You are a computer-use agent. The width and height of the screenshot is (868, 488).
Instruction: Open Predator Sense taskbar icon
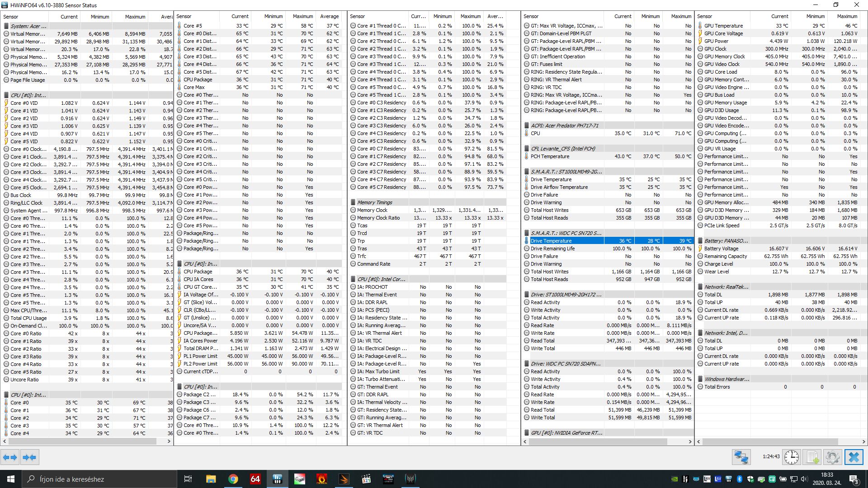pos(410,479)
